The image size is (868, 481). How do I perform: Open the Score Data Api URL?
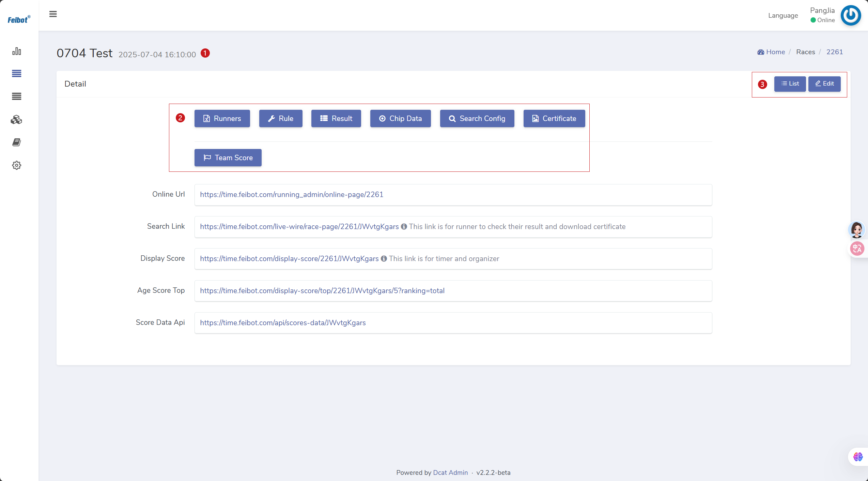point(283,322)
